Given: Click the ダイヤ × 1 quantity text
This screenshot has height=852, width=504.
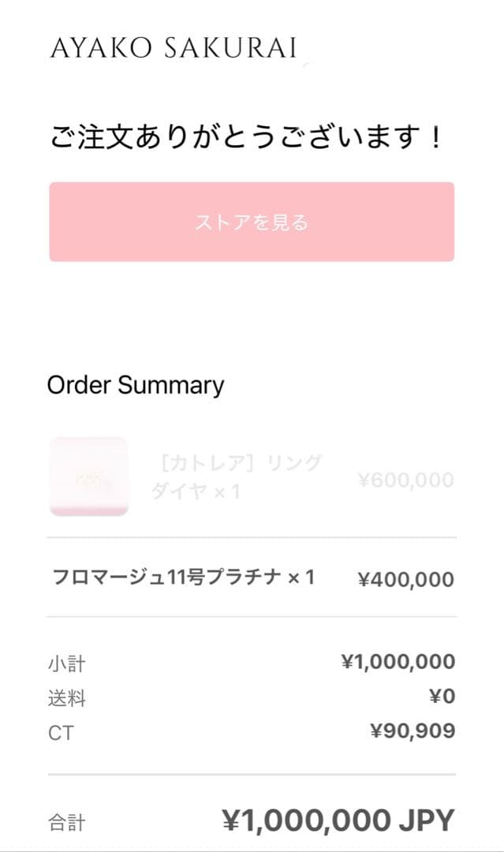Looking at the screenshot, I should [195, 492].
